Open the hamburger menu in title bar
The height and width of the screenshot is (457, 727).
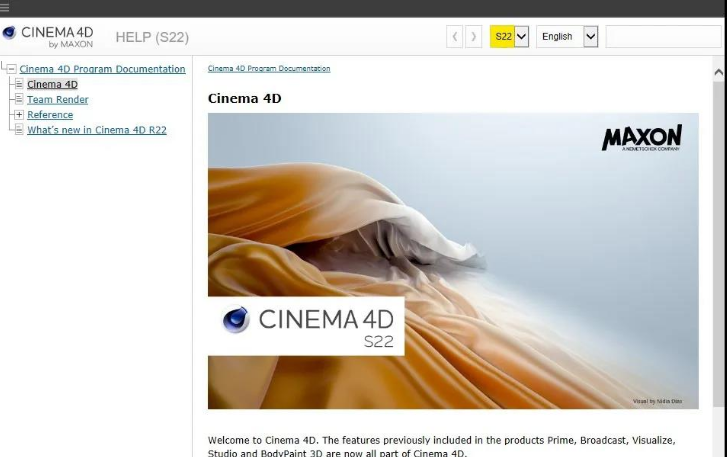[5, 7]
